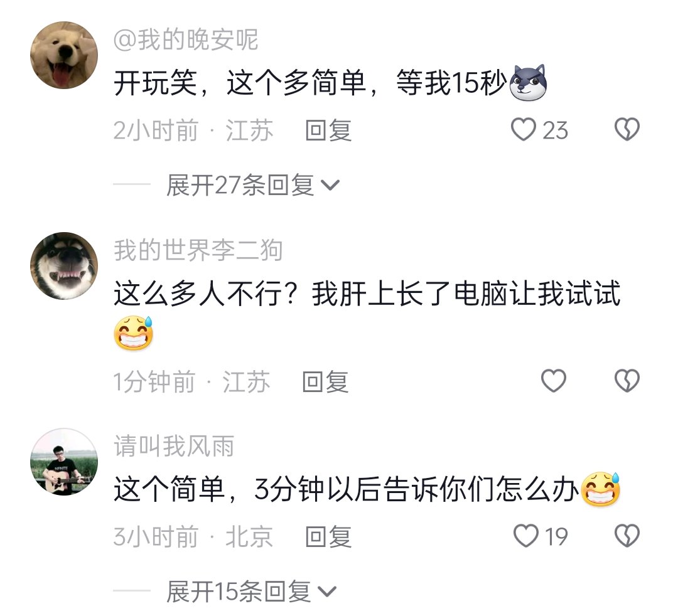
Task: Reply to 请叫我风雨's comment
Action: coord(328,536)
